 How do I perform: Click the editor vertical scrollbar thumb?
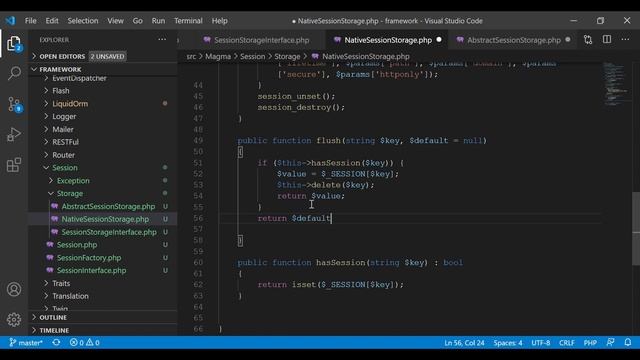[x=636, y=229]
